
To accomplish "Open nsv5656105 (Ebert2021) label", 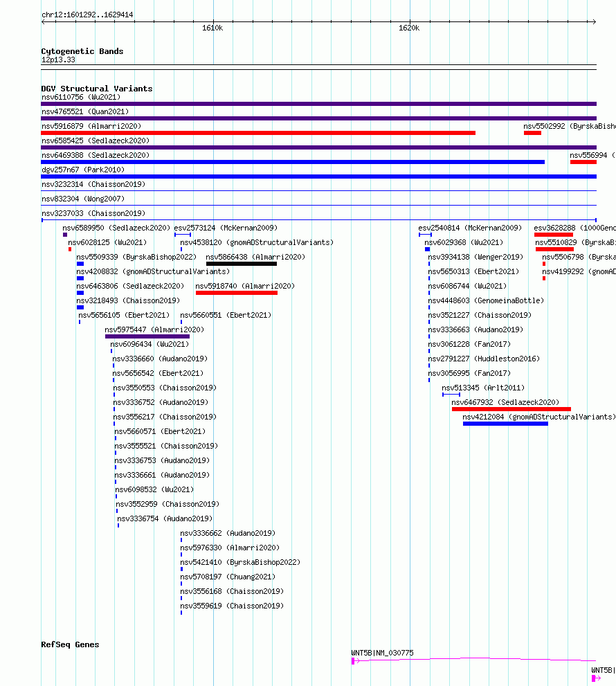I will (124, 315).
